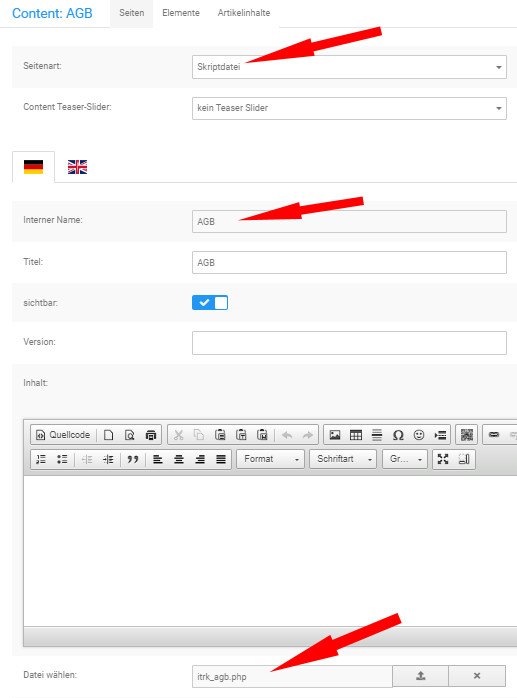The image size is (517, 698).
Task: Toggle bulleted list formatting
Action: (62, 459)
